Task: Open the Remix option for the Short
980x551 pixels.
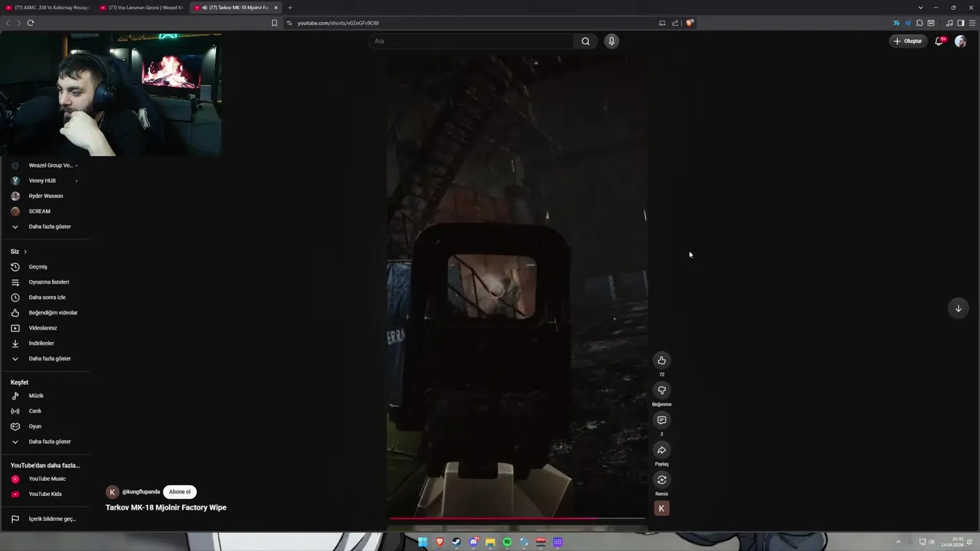Action: coord(661,480)
